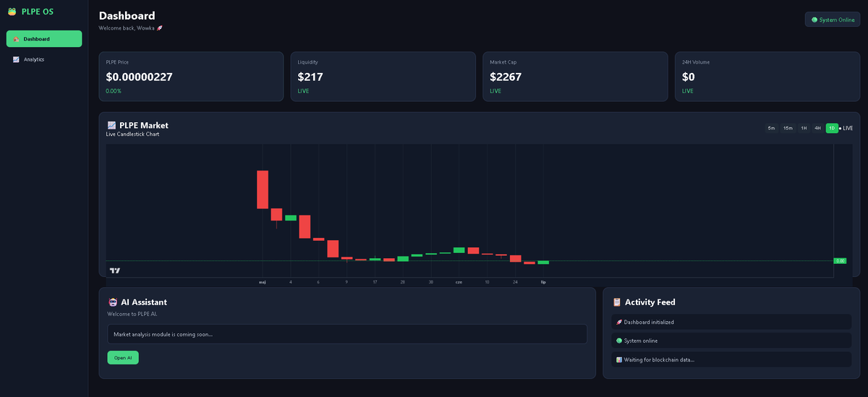Viewport: 868px width, 397px height.
Task: Click the 'cze' date label on chart axis
Action: point(459,282)
